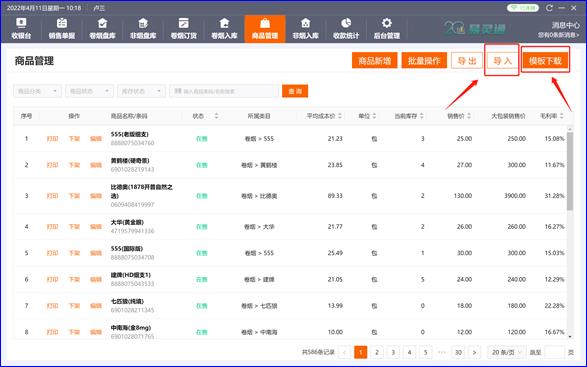Open the 卷烟订货 cigarette ordering module
587x367 pixels.
(183, 28)
